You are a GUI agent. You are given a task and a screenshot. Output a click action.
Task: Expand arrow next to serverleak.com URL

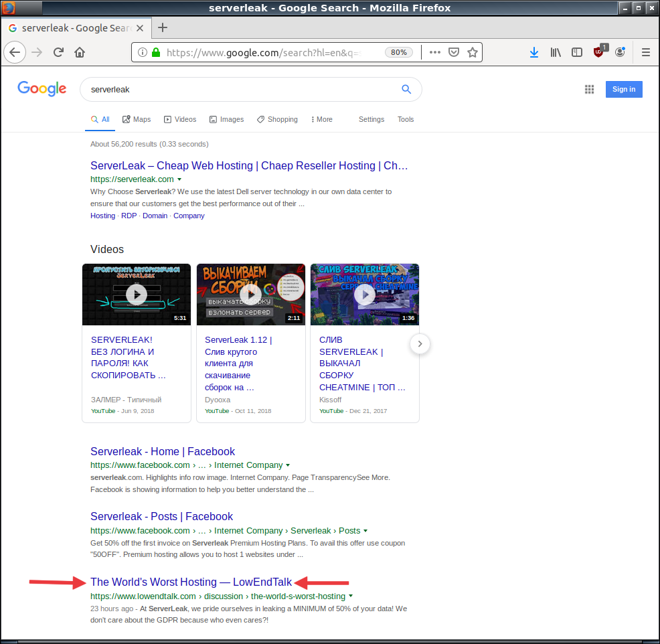pyautogui.click(x=179, y=179)
